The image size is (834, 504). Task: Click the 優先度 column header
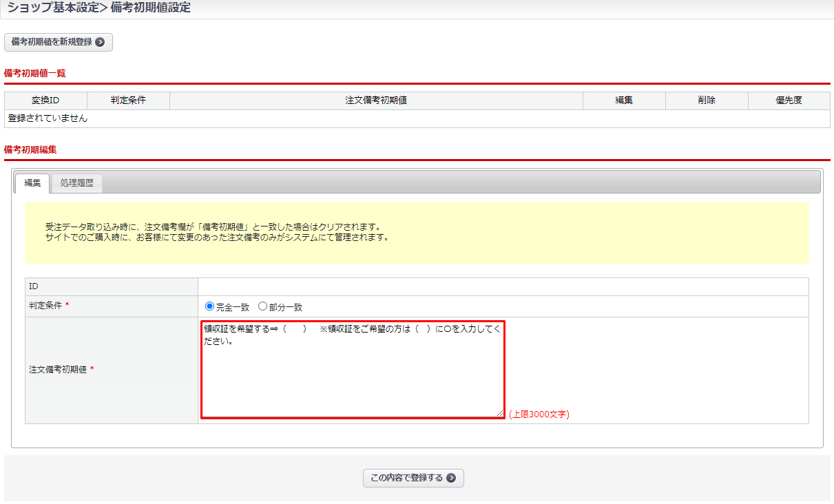click(789, 101)
